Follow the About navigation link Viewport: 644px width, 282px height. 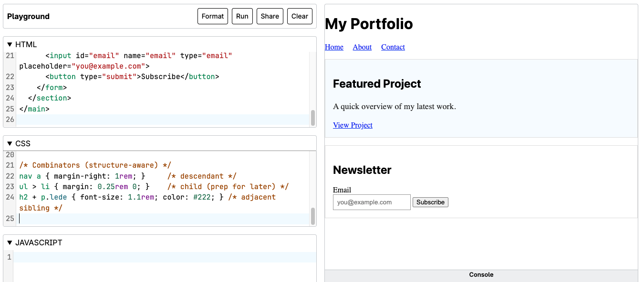click(x=362, y=47)
